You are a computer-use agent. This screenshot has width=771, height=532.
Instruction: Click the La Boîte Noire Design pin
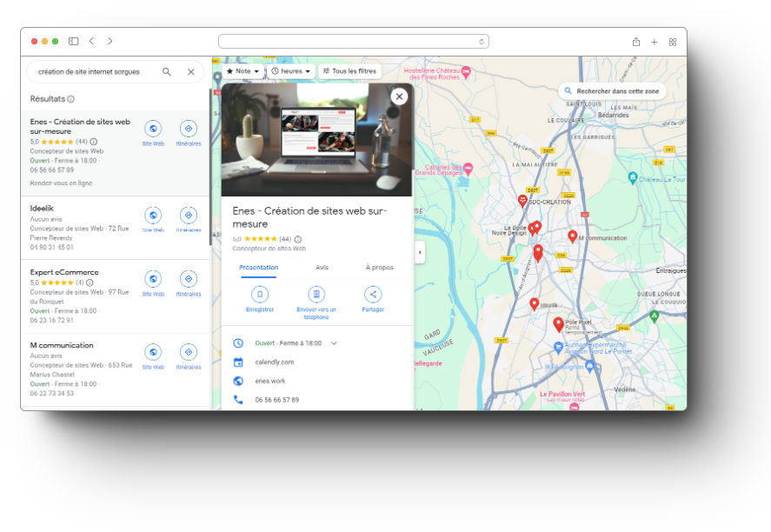[x=532, y=229]
